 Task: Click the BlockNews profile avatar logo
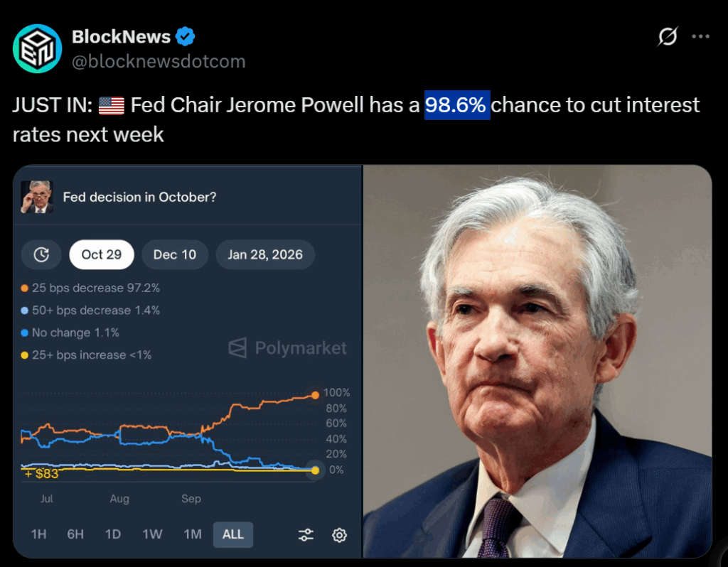(x=38, y=48)
